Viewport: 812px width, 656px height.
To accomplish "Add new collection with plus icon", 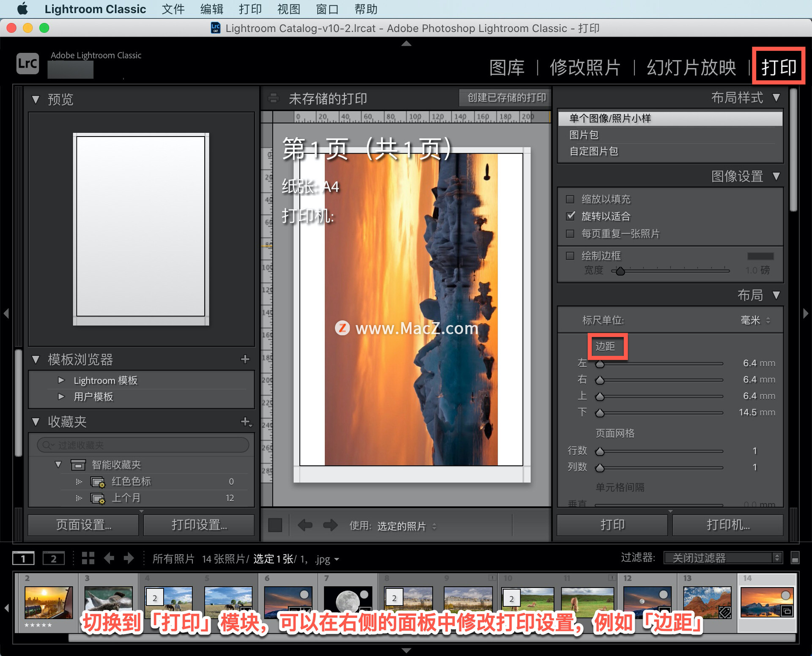I will click(x=246, y=421).
